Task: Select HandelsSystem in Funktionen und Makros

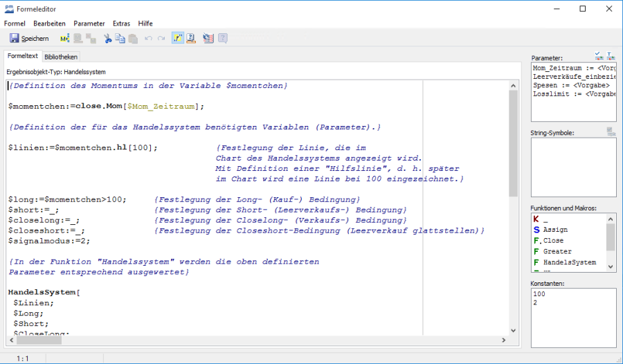Action: (x=569, y=263)
